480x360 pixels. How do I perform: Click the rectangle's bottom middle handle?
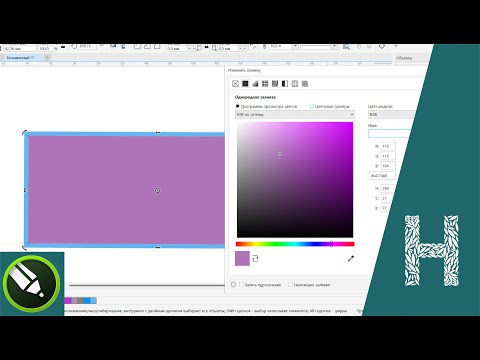coord(158,247)
